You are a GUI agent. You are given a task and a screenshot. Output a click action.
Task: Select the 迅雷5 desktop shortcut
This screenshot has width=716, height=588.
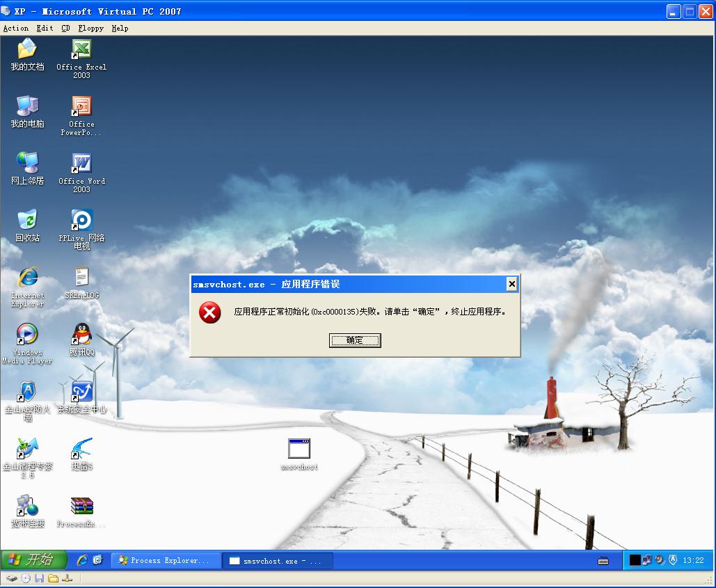(81, 454)
